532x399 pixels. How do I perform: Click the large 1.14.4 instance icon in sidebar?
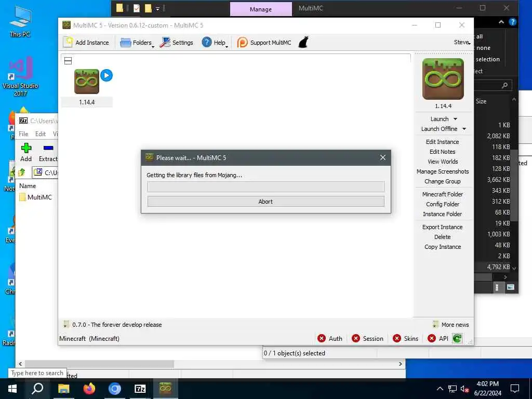(443, 79)
